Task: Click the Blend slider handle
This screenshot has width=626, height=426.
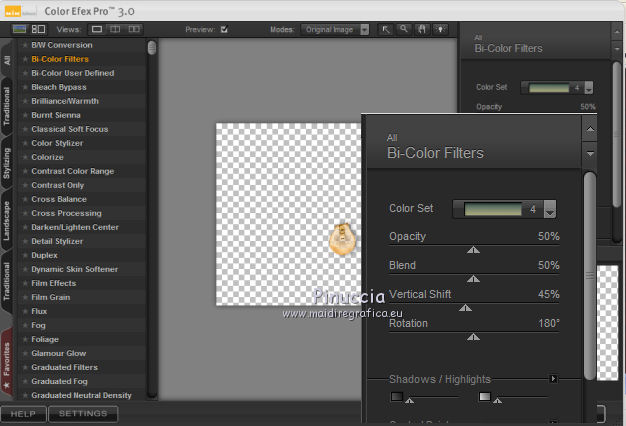Action: pos(473,279)
